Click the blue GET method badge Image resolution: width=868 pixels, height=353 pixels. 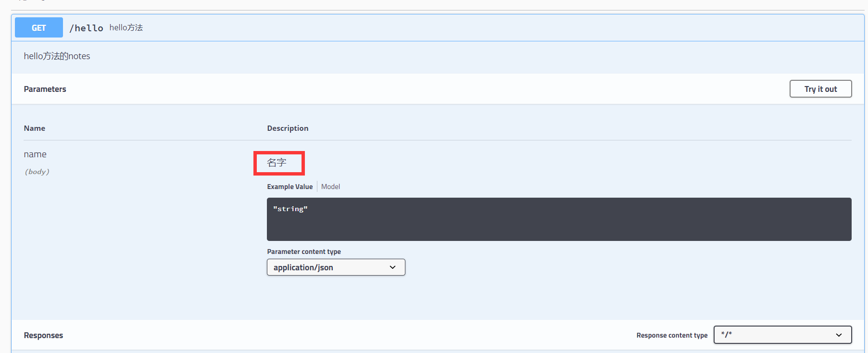(39, 28)
